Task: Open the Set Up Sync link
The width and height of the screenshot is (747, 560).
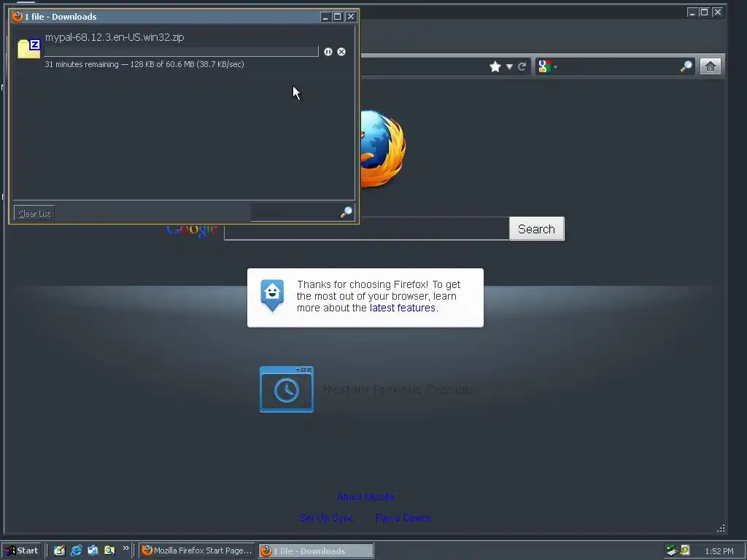Action: pos(327,518)
